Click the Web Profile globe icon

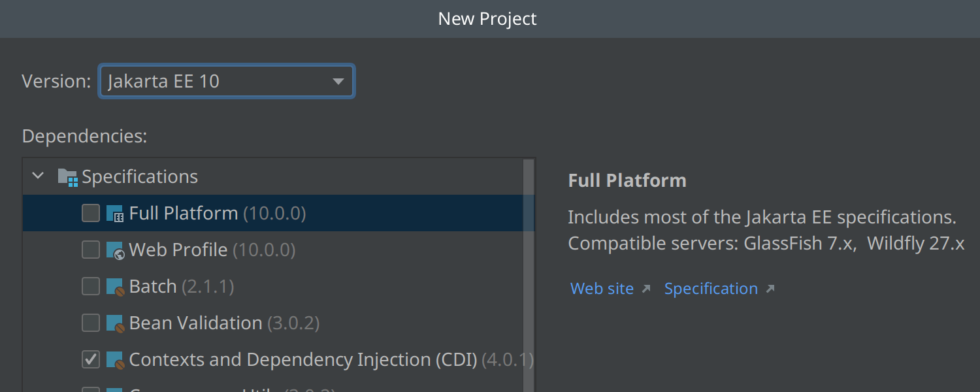tap(115, 250)
